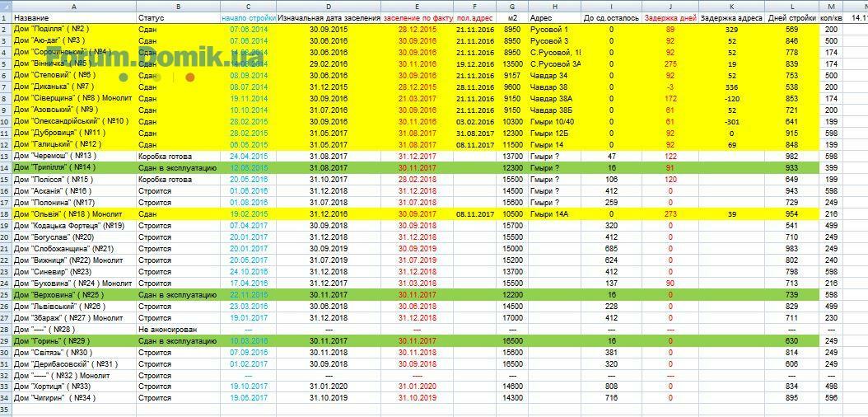Select cell Дом "Асканія" (№16)
This screenshot has height=417, width=868.
(74, 191)
